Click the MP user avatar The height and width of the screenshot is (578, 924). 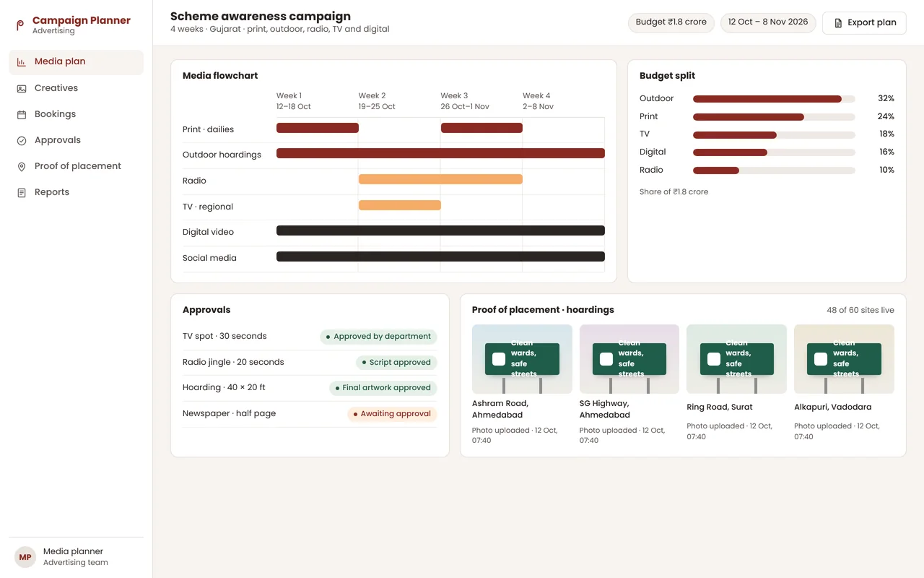pyautogui.click(x=25, y=557)
